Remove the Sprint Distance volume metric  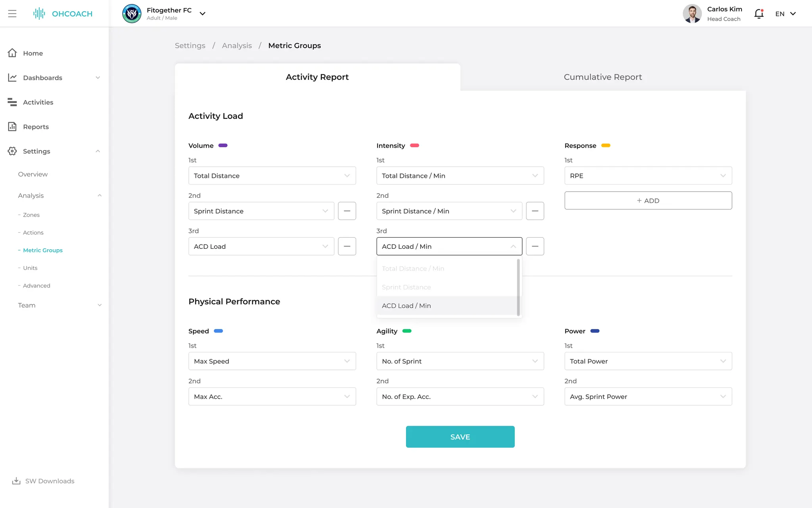click(x=347, y=211)
